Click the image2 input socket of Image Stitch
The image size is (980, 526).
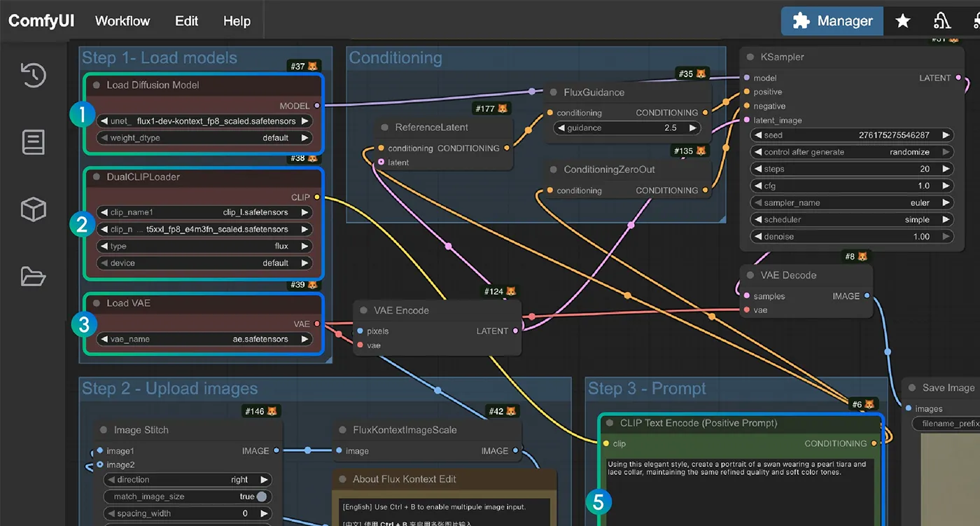tap(100, 464)
